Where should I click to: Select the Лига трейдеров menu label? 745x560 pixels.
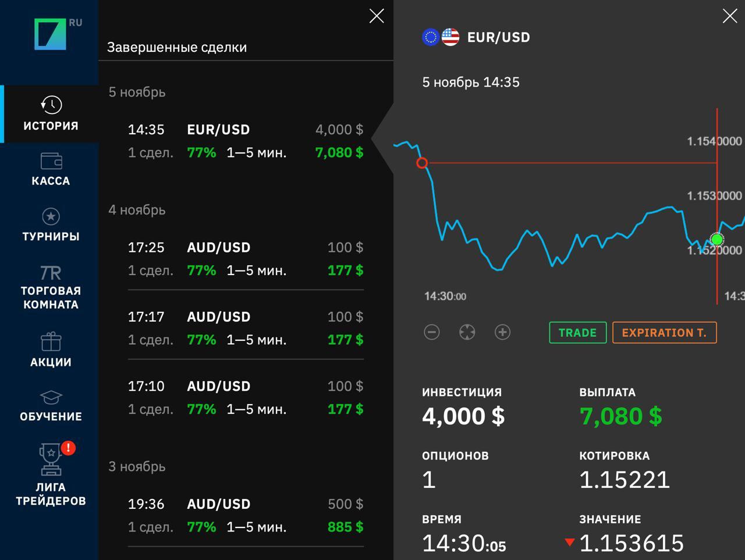pos(51,494)
